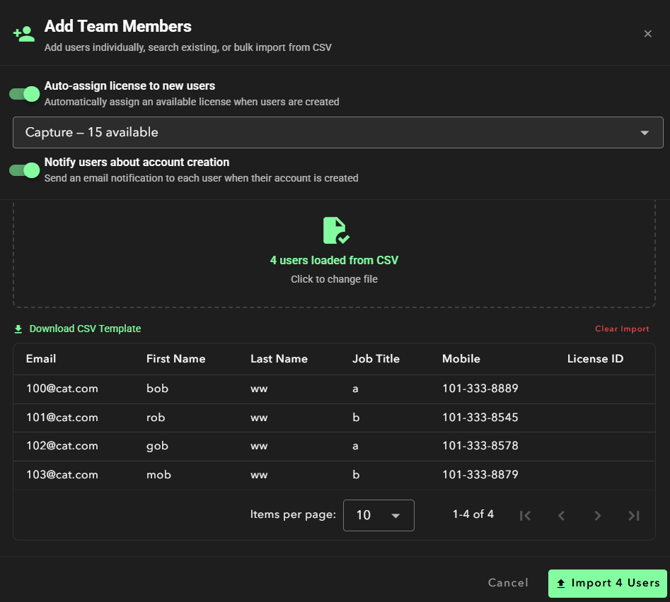Click the download icon beside CSV Template

tap(18, 329)
